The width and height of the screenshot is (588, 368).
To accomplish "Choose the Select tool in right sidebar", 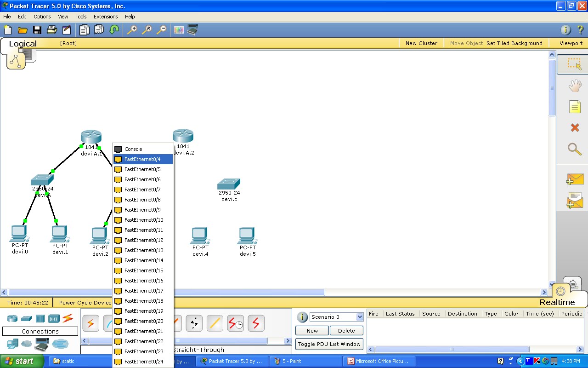I will [x=574, y=64].
